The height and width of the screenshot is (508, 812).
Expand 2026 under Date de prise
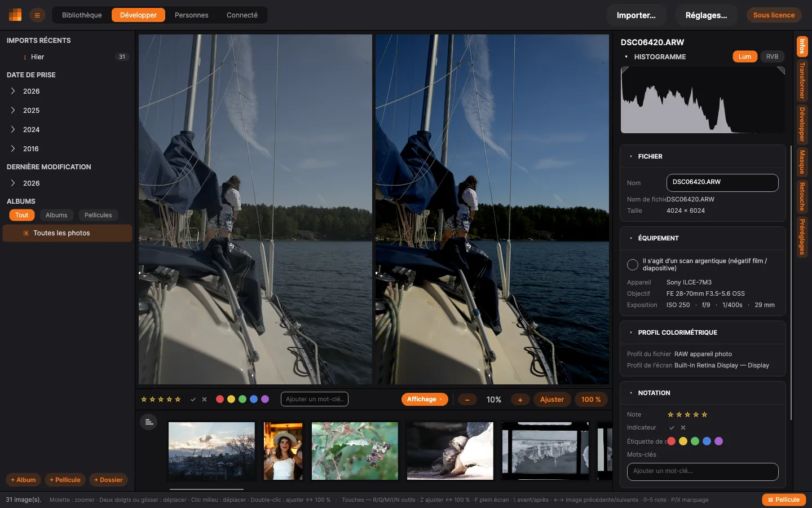click(13, 91)
